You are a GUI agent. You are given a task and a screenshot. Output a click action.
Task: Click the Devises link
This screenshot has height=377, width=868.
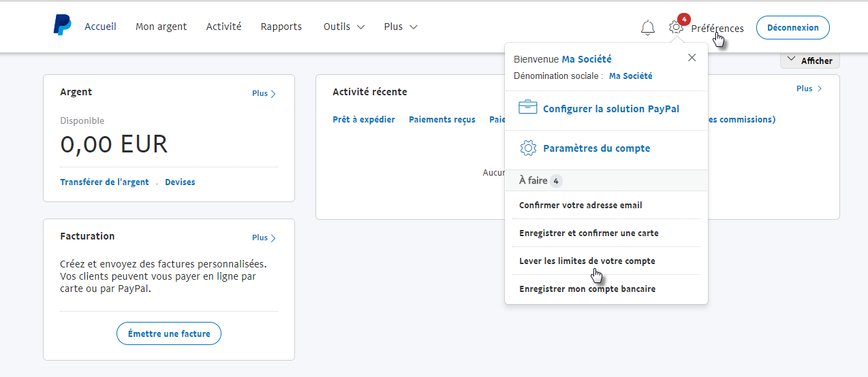(x=180, y=182)
